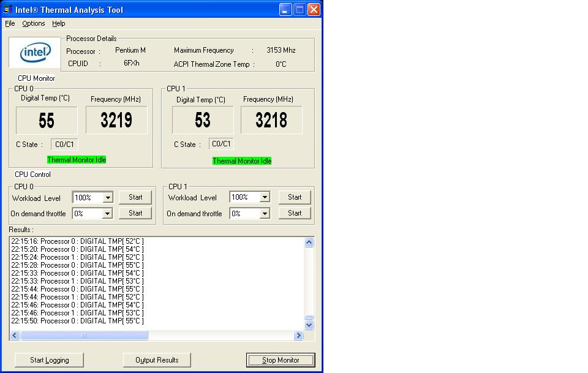The width and height of the screenshot is (588, 373).
Task: Click the ACPI Thermal Zone Temp value 0°C
Action: (281, 64)
